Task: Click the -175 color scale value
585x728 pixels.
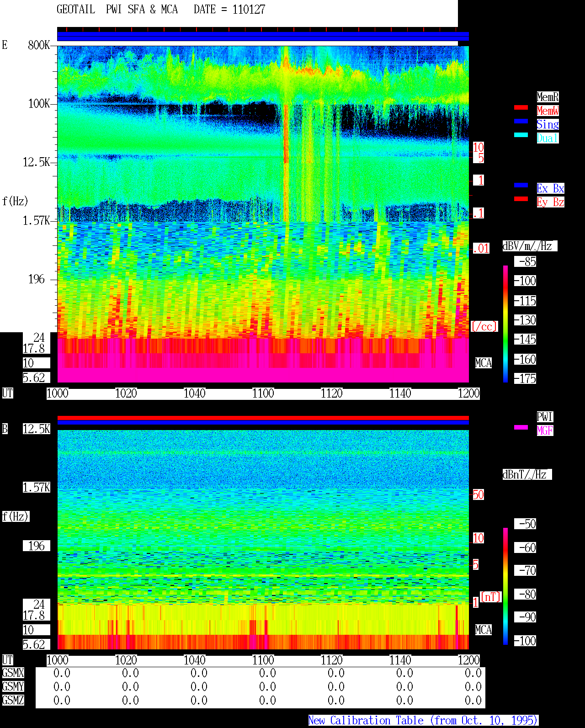Action: 526,378
